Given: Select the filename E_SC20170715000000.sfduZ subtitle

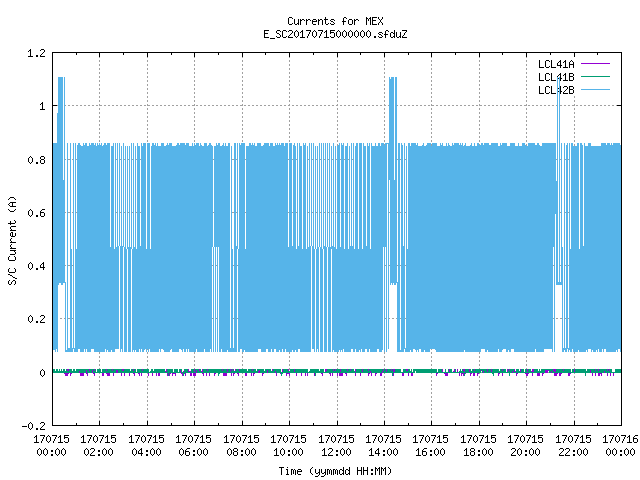Looking at the screenshot, I should click(x=335, y=34).
